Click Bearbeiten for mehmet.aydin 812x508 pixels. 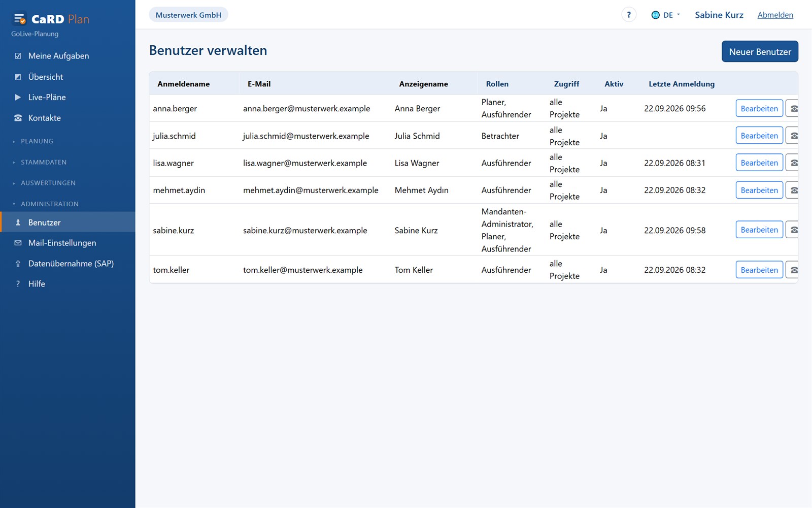pos(759,190)
